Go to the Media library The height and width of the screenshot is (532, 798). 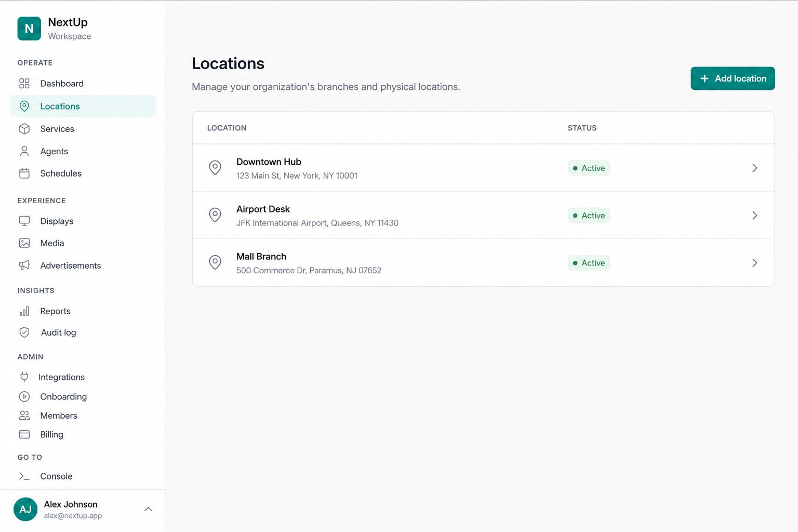83,243
